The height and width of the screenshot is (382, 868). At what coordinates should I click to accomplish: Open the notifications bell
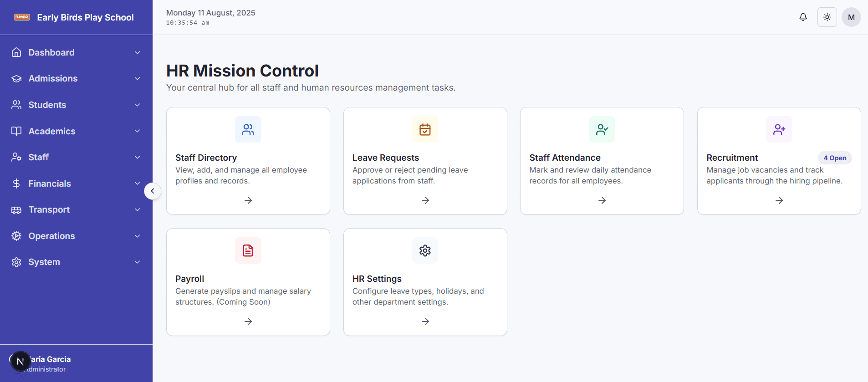click(803, 17)
